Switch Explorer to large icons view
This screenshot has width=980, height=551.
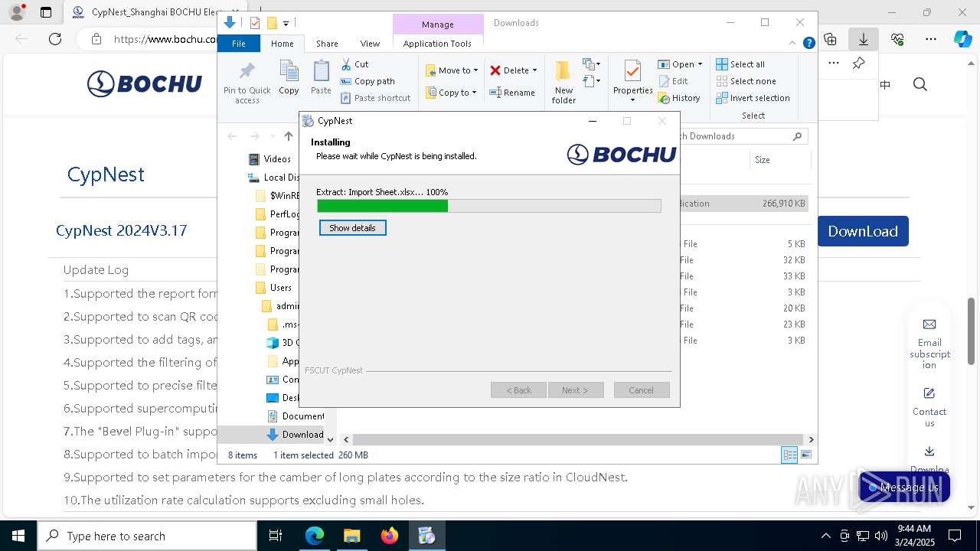(x=805, y=455)
